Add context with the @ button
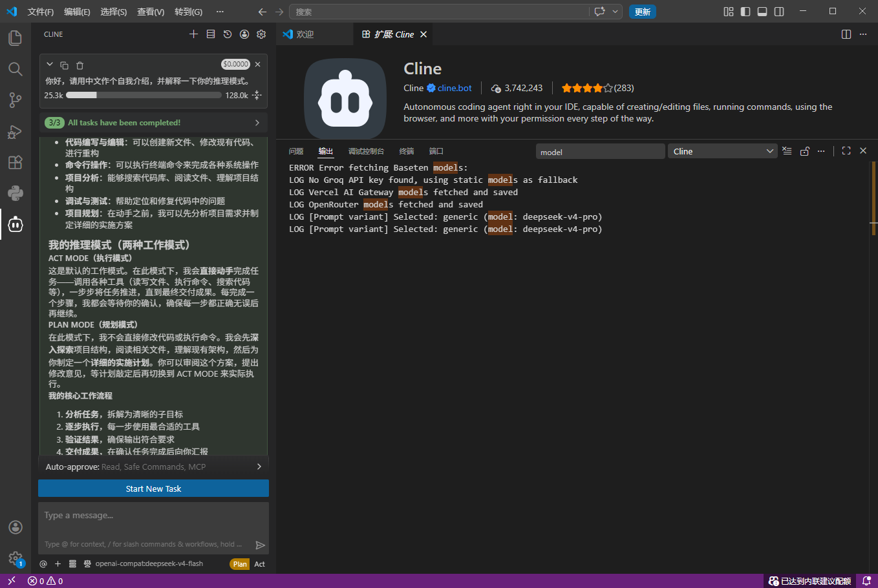878x588 pixels. [x=43, y=564]
